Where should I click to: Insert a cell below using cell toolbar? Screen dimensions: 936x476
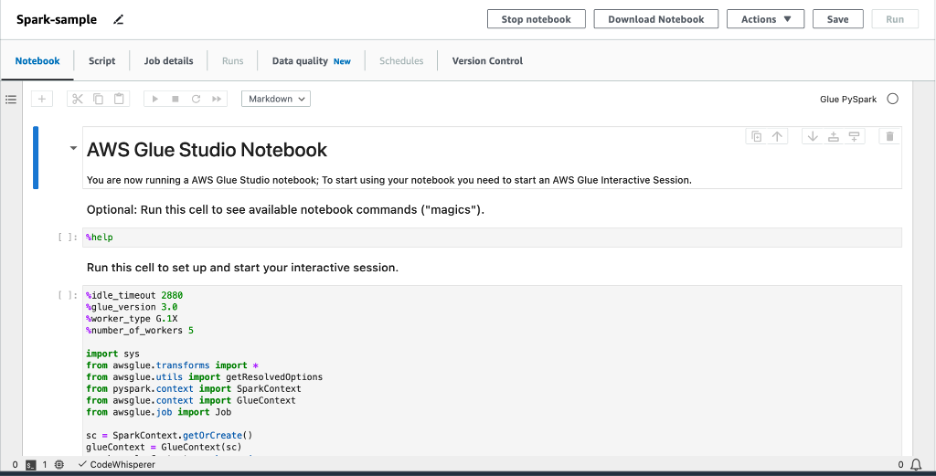(854, 137)
